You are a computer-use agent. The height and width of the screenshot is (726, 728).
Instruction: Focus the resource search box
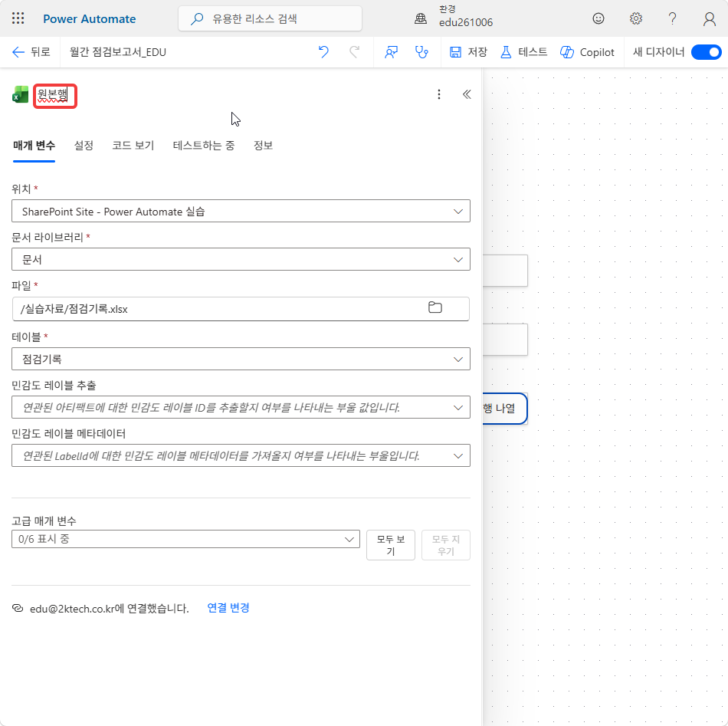271,18
